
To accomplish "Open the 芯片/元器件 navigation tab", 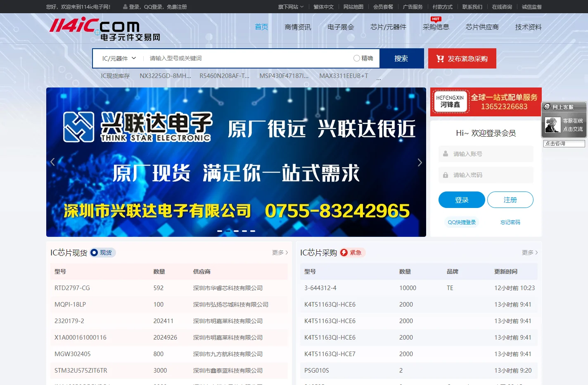I will pyautogui.click(x=388, y=27).
